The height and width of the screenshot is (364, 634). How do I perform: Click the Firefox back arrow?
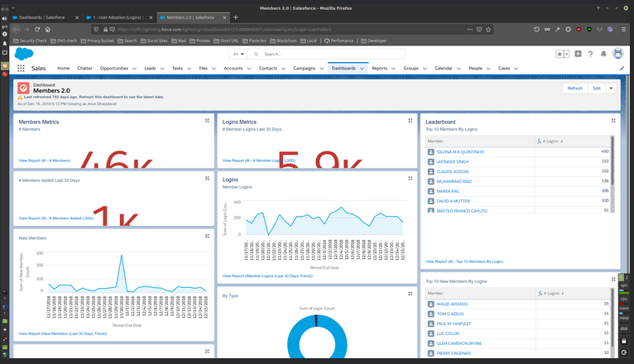[16, 30]
